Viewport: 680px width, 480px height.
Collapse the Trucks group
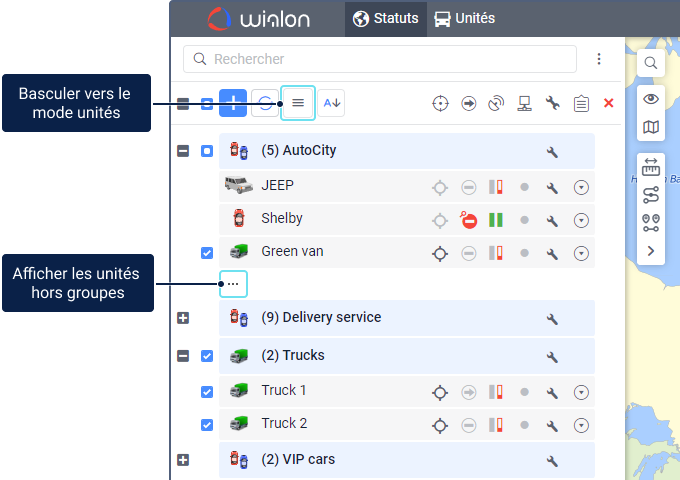click(183, 356)
